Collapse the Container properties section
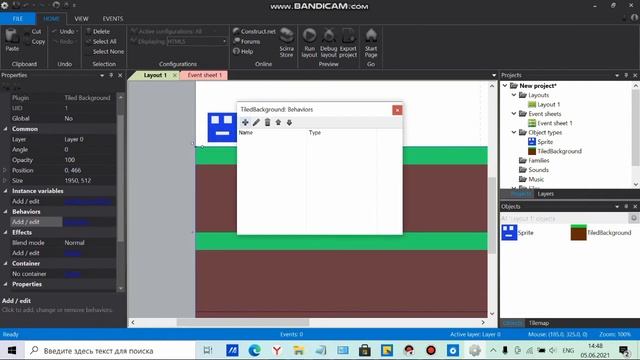 [5, 264]
